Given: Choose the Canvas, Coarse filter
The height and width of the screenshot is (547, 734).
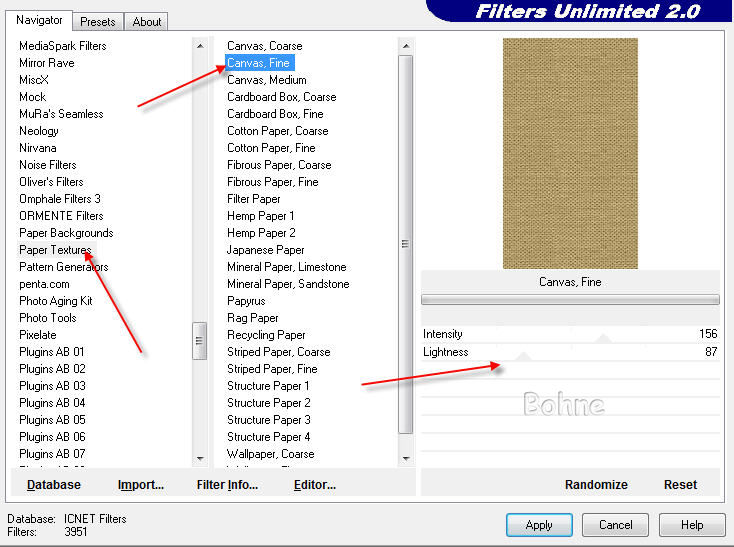Looking at the screenshot, I should [264, 46].
